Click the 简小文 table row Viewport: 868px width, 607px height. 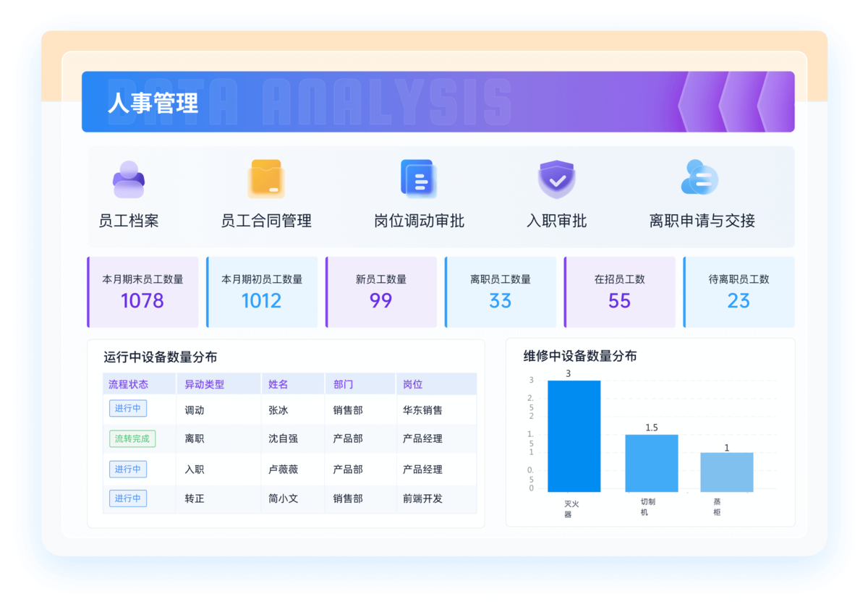pyautogui.click(x=289, y=498)
